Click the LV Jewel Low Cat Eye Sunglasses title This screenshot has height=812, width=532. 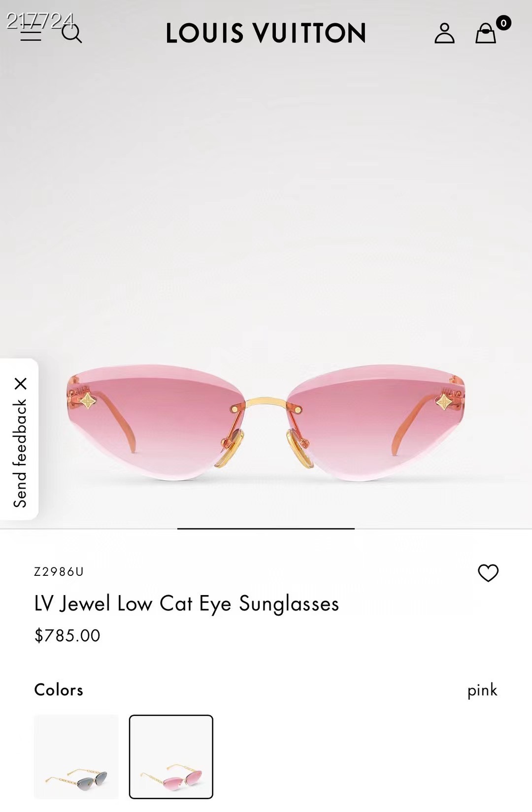coord(187,604)
